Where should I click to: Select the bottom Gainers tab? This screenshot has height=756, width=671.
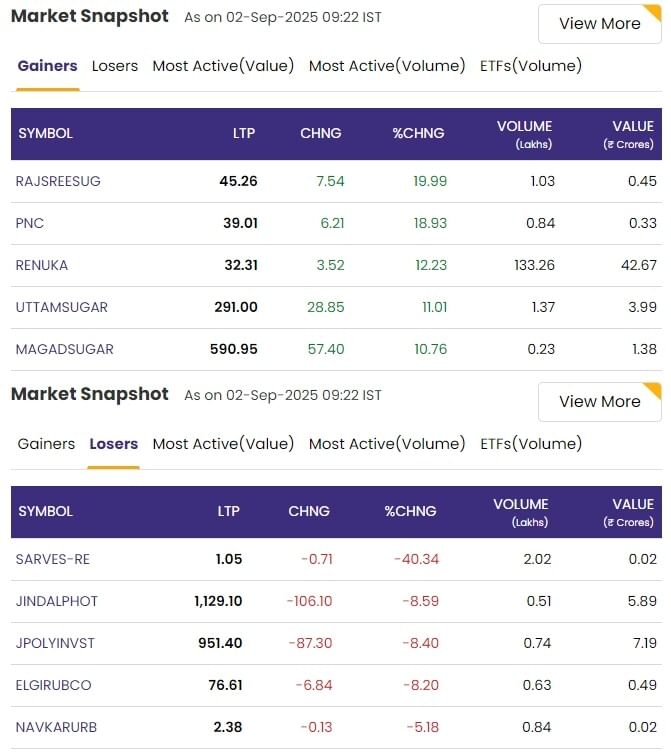(46, 444)
